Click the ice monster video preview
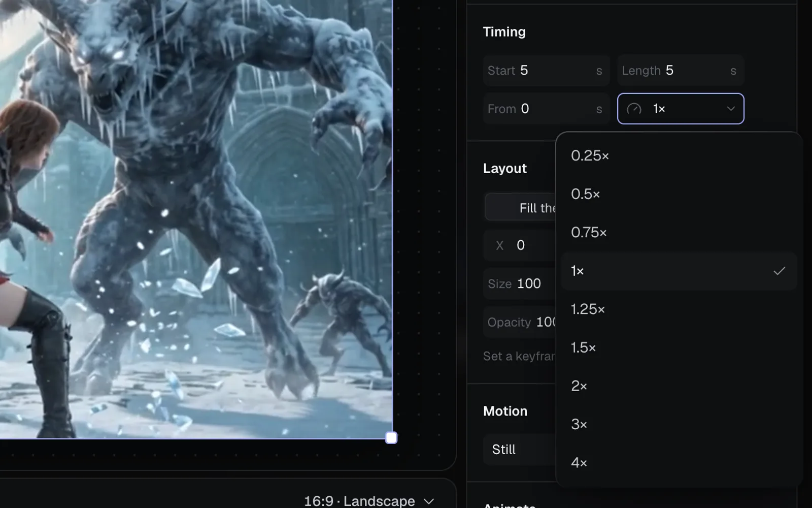This screenshot has height=508, width=812. (x=196, y=218)
